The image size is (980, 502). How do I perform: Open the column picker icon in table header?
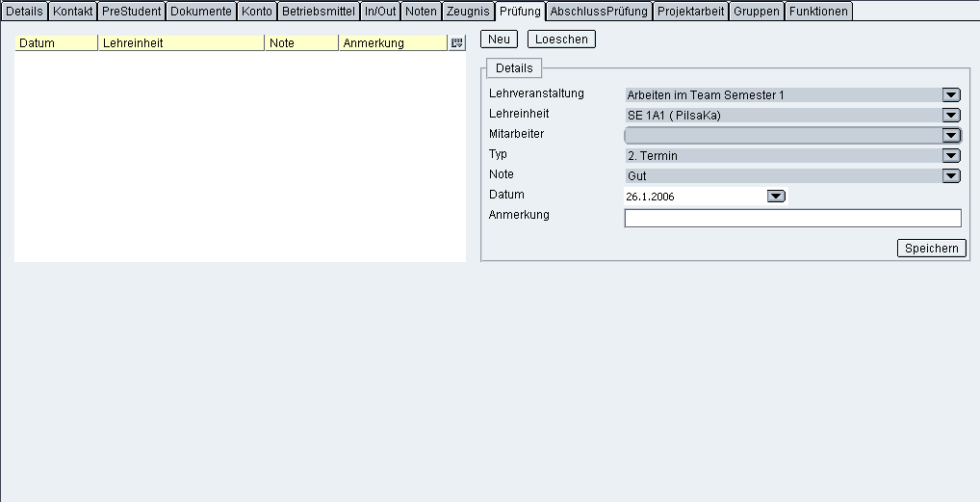(x=456, y=43)
